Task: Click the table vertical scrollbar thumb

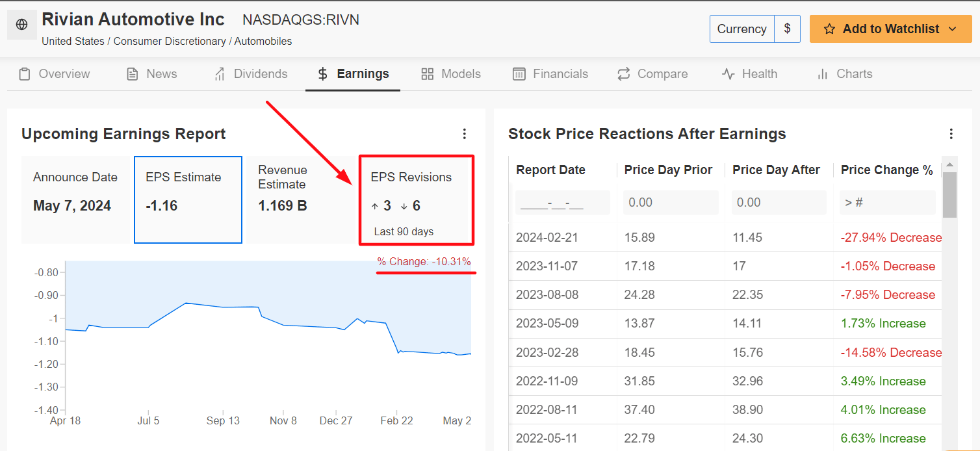Action: [x=949, y=194]
